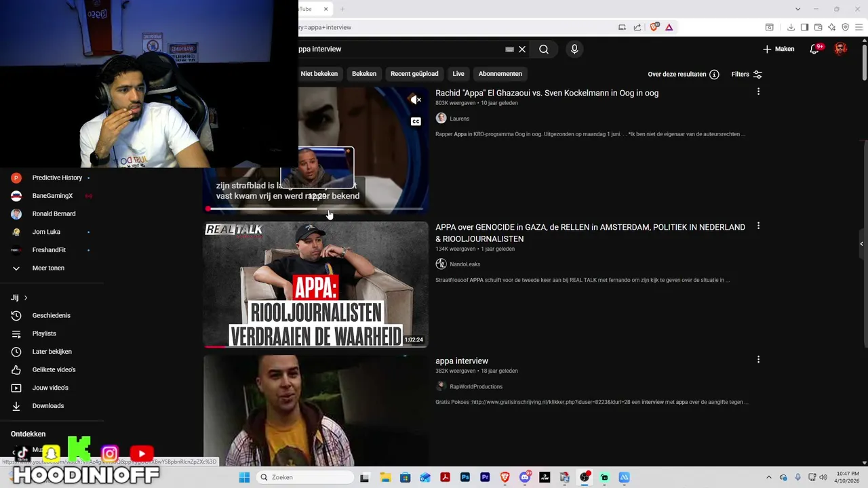
Task: Open the Brave VPN shield icon
Action: pos(845,27)
